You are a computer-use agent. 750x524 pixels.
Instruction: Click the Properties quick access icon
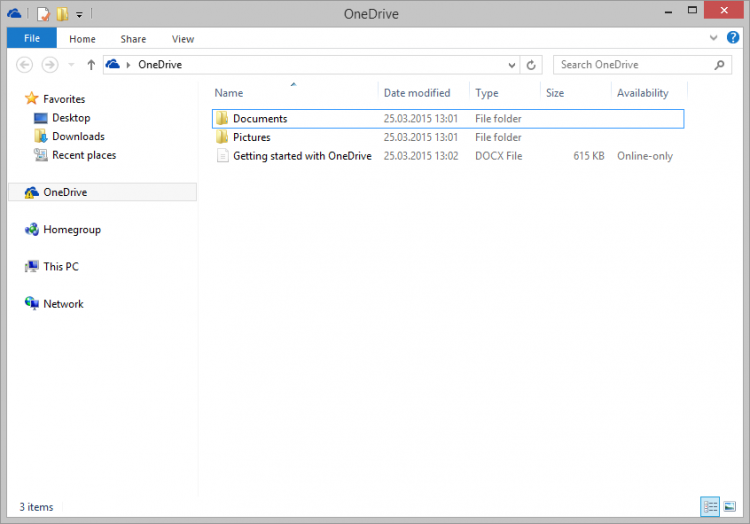pos(43,14)
